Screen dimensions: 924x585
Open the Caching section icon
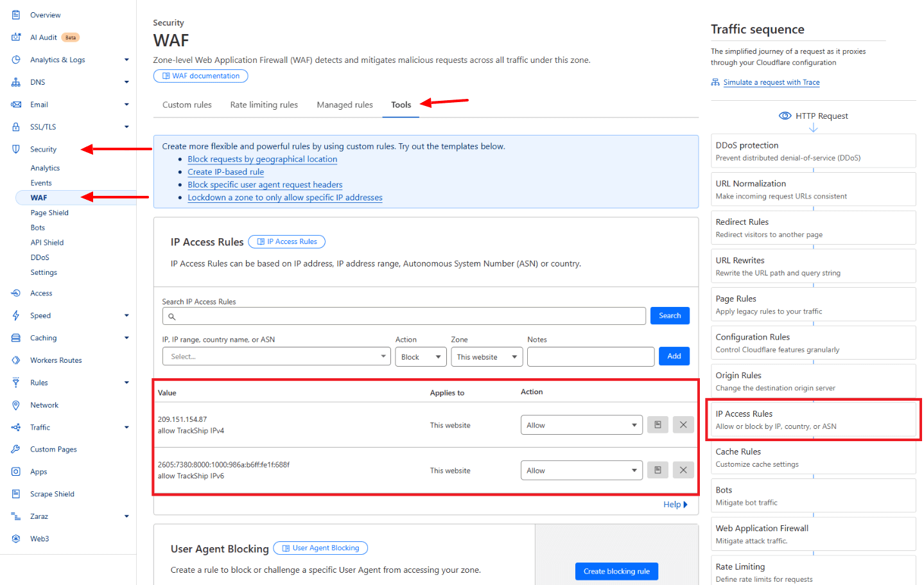click(17, 338)
